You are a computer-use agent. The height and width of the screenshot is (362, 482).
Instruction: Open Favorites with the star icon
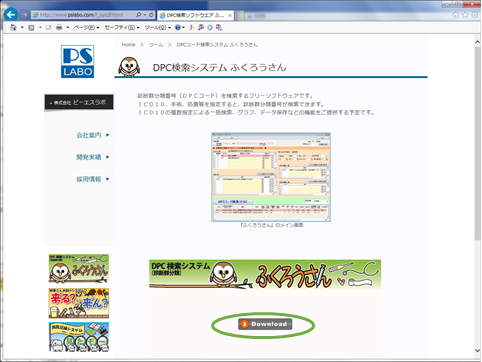click(x=465, y=15)
